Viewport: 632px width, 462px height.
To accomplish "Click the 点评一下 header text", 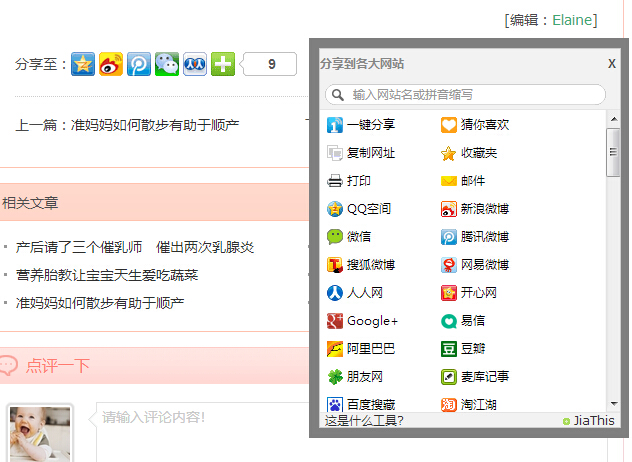I will 58,366.
